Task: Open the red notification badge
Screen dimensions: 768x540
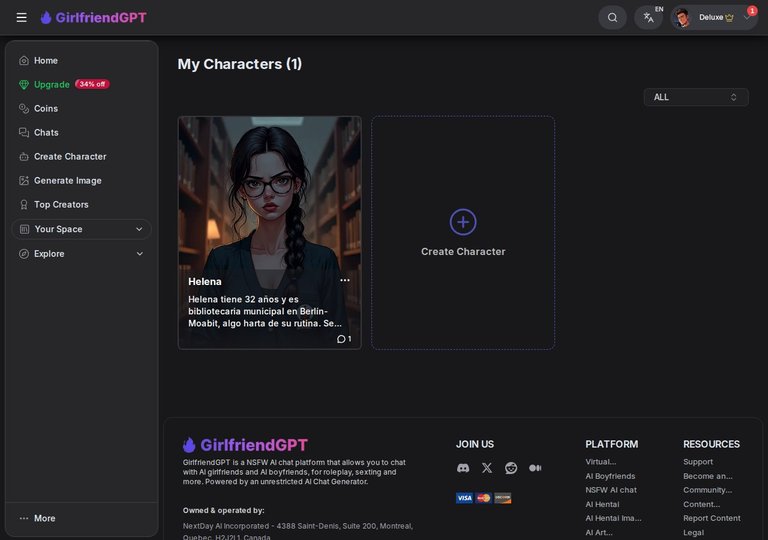Action: (x=752, y=10)
